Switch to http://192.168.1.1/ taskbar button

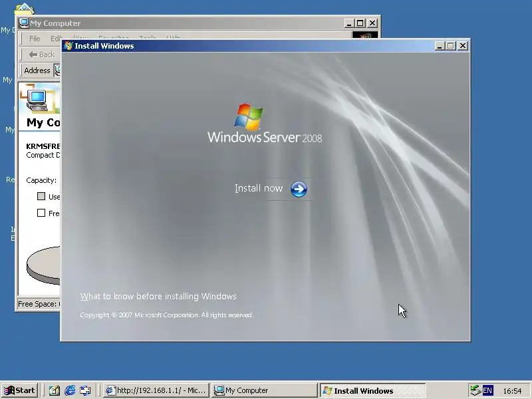(x=156, y=390)
